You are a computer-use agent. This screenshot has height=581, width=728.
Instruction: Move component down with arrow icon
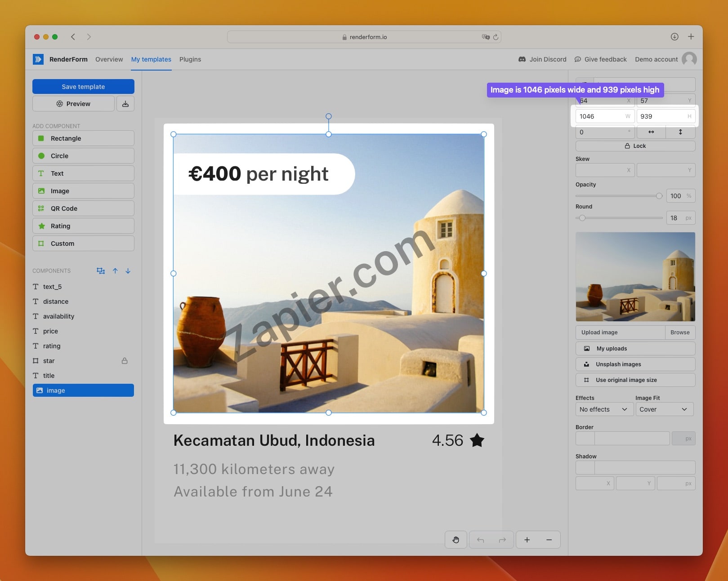pyautogui.click(x=128, y=271)
